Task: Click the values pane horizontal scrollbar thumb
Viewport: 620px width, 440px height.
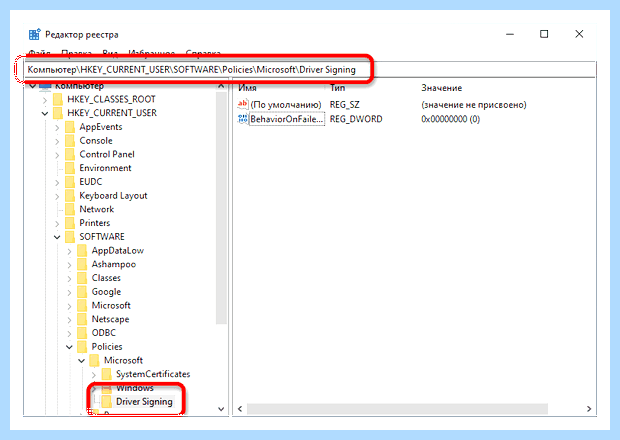Action: (x=397, y=409)
